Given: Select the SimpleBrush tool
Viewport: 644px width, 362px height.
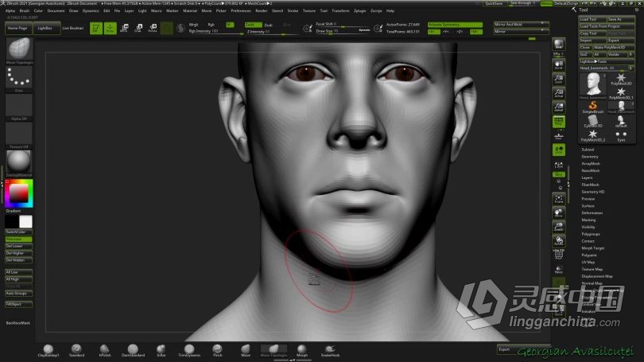Looking at the screenshot, I should click(x=592, y=107).
